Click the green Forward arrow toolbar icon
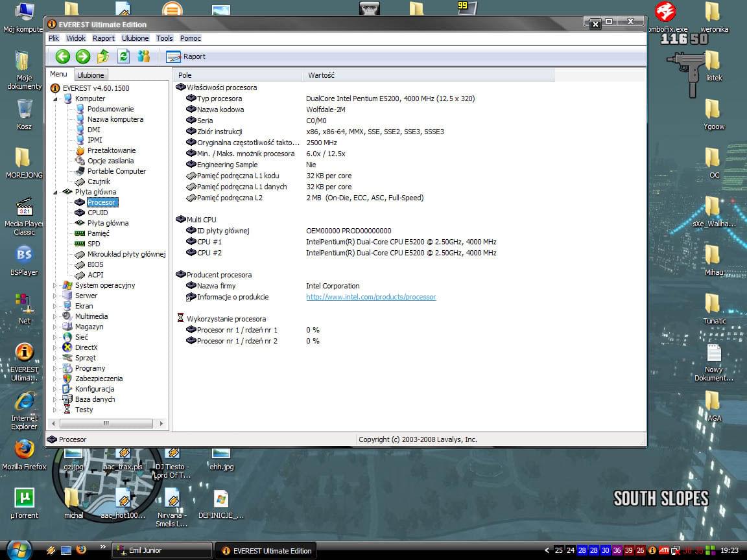Viewport: 747px width, 560px height. coord(82,56)
